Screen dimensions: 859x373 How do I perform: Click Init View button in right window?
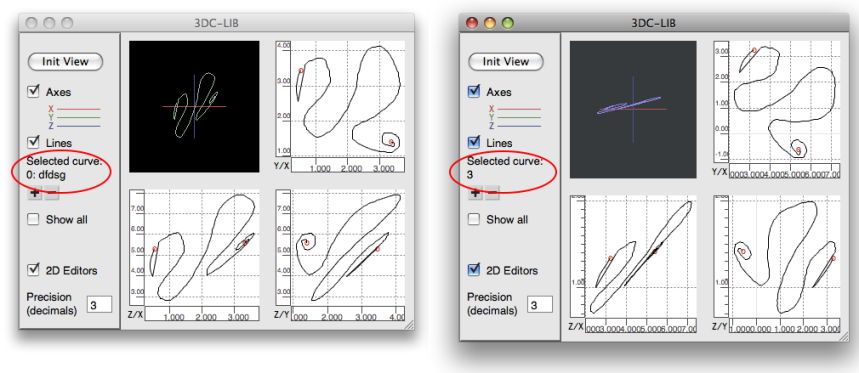click(x=506, y=61)
